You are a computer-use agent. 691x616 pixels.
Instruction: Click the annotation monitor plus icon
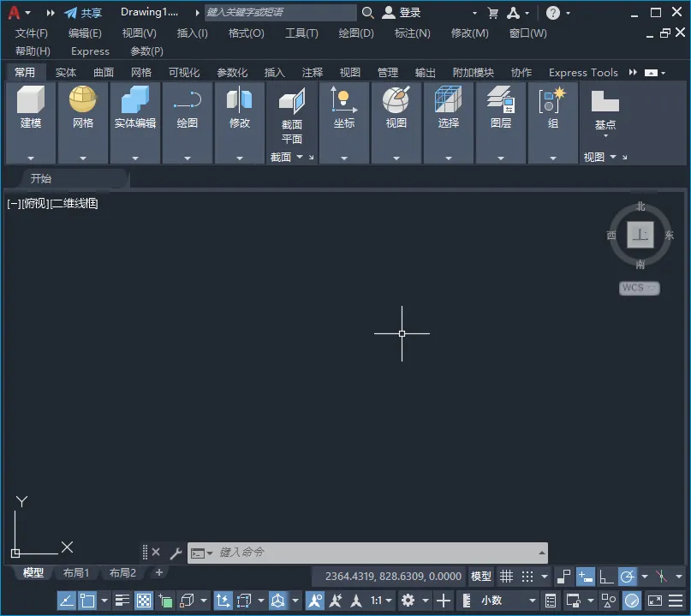[444, 600]
